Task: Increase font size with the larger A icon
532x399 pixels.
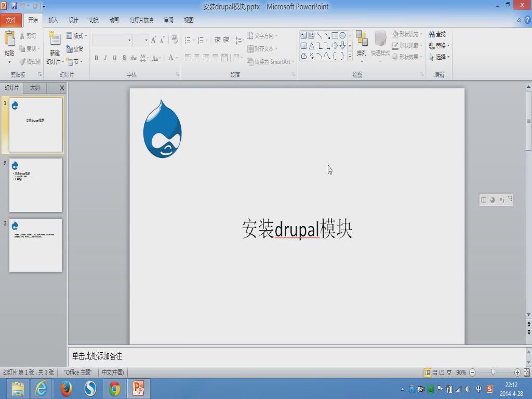Action: pyautogui.click(x=154, y=40)
